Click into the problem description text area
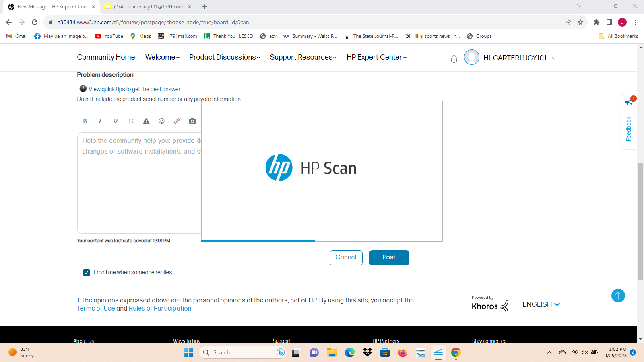This screenshot has width=644, height=362. click(139, 183)
